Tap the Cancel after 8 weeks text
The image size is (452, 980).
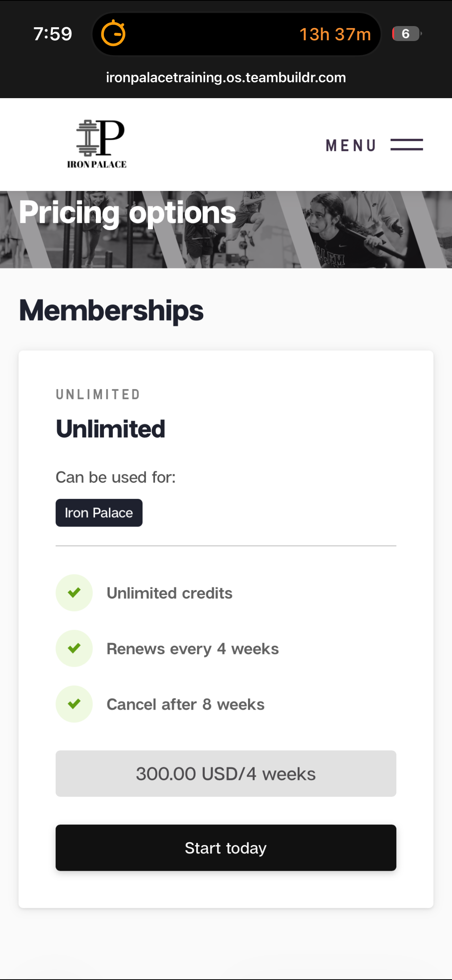186,704
